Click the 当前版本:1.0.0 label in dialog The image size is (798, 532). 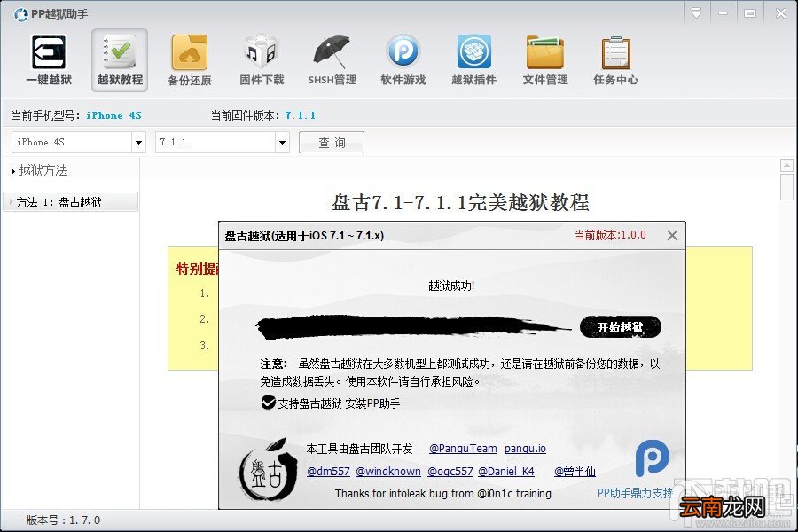(610, 235)
